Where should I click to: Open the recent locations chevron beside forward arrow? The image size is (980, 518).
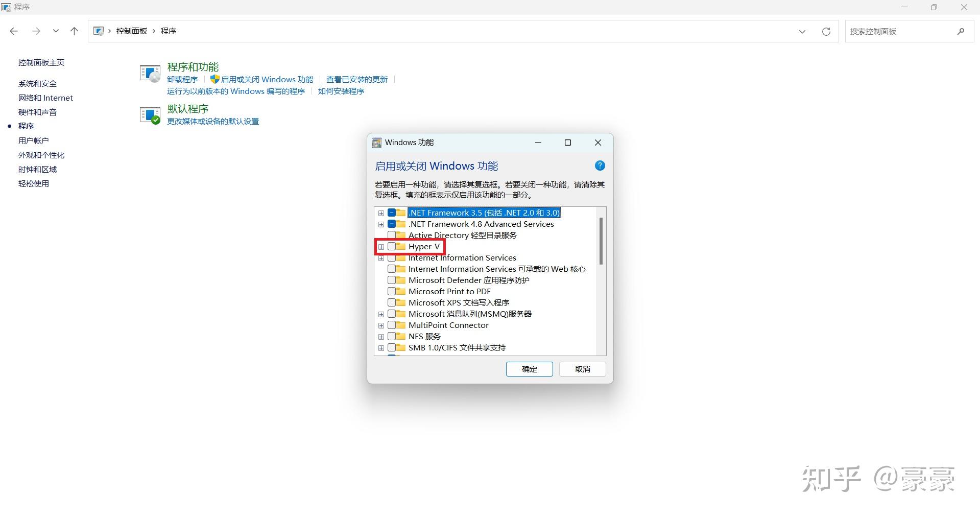[56, 31]
